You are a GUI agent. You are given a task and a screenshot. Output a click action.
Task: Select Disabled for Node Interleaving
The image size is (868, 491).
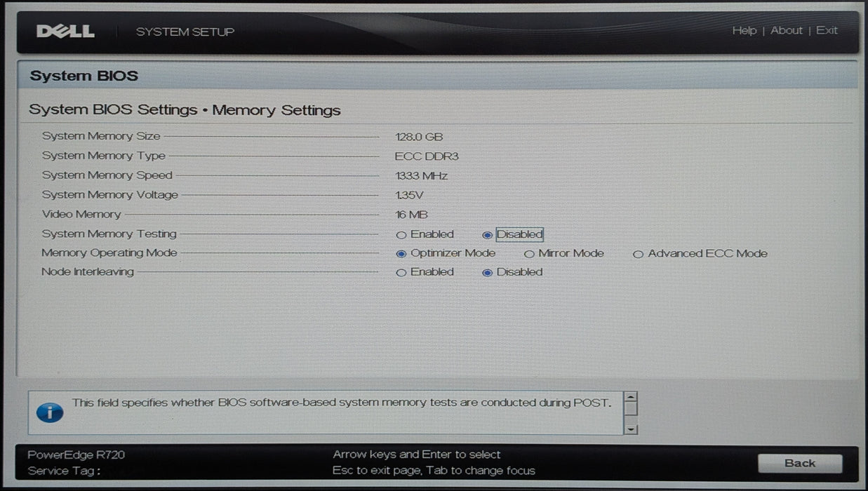pyautogui.click(x=487, y=273)
